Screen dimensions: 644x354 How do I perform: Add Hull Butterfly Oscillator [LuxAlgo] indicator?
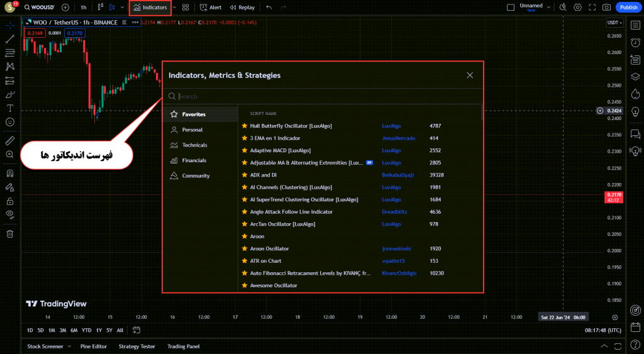click(x=291, y=126)
